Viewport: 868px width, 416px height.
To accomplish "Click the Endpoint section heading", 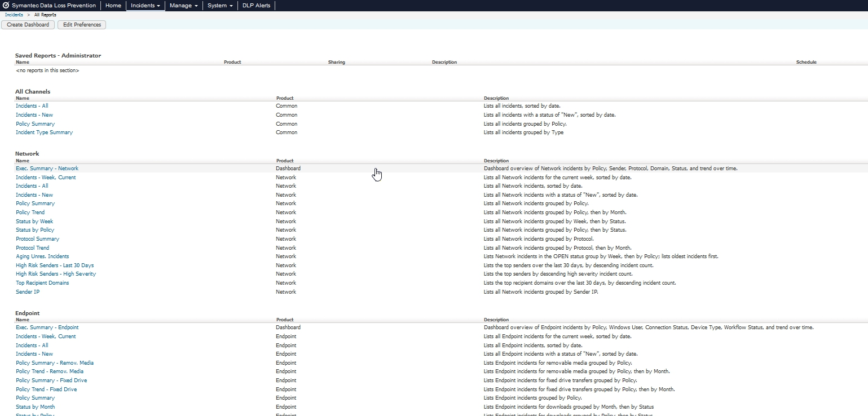I will [28, 313].
